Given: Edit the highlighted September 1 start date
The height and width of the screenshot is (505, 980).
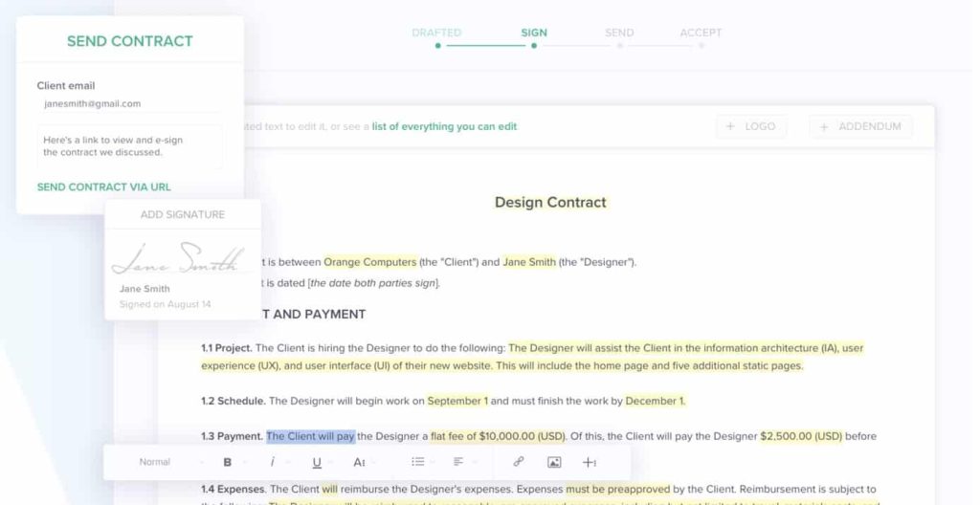Looking at the screenshot, I should pyautogui.click(x=457, y=401).
